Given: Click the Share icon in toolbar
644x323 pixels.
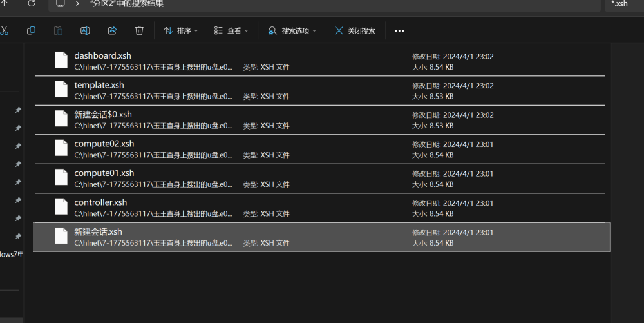Looking at the screenshot, I should click(x=112, y=30).
